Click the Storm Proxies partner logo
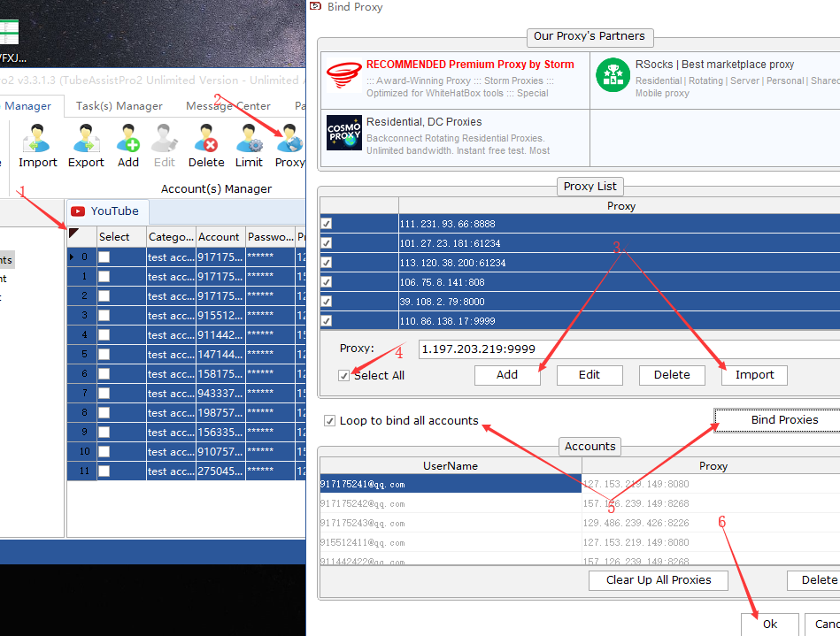The width and height of the screenshot is (840, 636). 343,78
